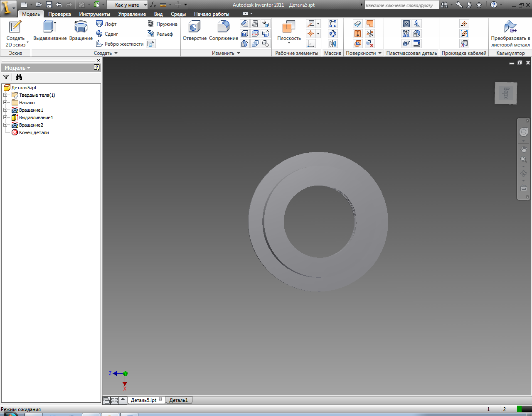Click the chamfer icon in Изменить panel

(245, 24)
